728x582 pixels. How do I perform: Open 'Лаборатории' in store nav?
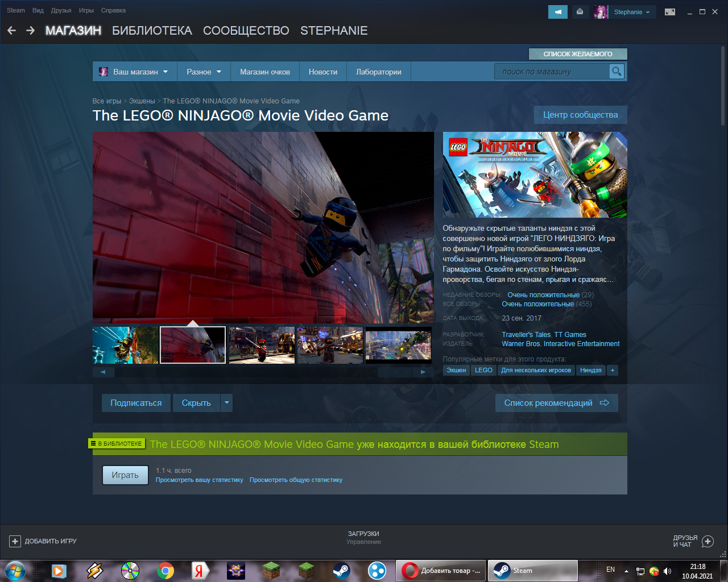(x=379, y=72)
